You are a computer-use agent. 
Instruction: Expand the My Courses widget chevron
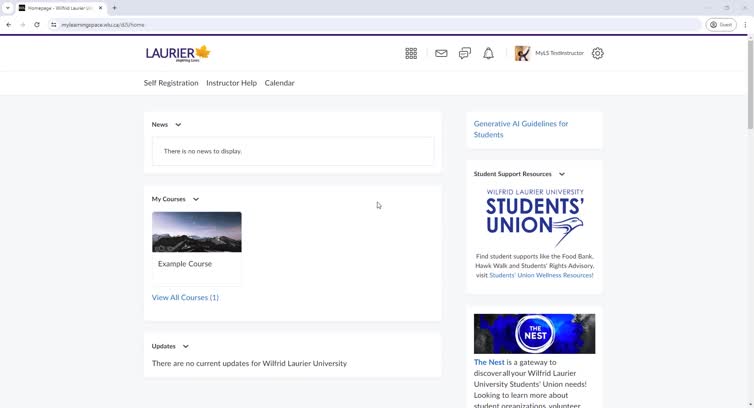point(196,199)
